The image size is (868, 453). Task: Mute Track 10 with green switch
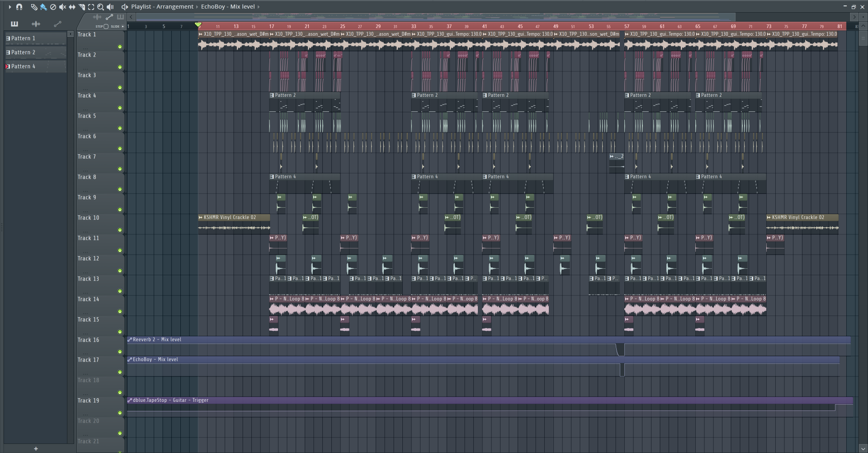click(x=120, y=230)
